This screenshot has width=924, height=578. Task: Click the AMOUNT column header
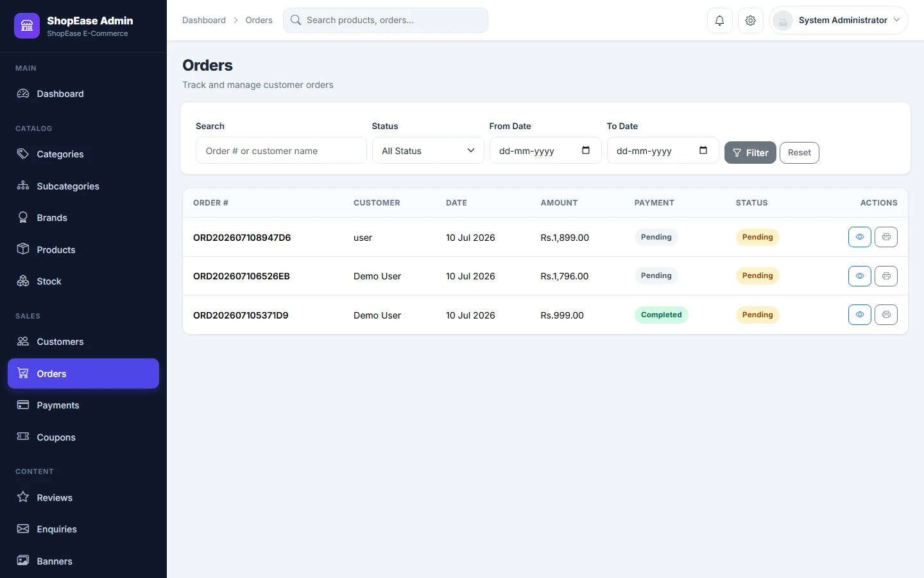tap(559, 203)
